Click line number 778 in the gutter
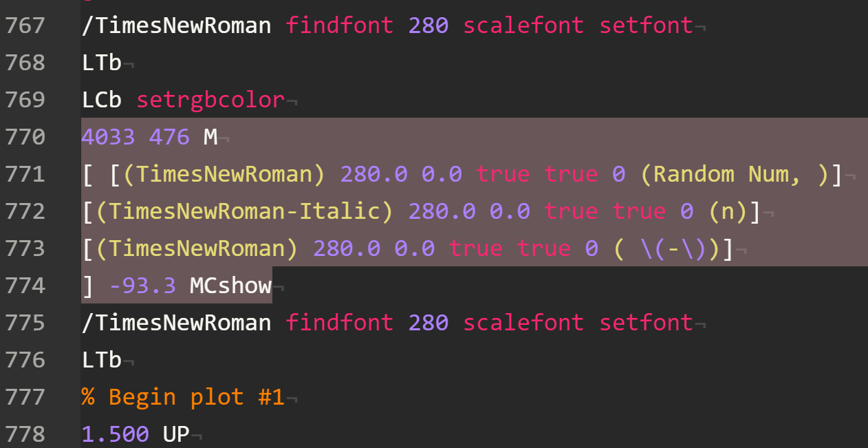Screen dimensions: 868x448 25,434
